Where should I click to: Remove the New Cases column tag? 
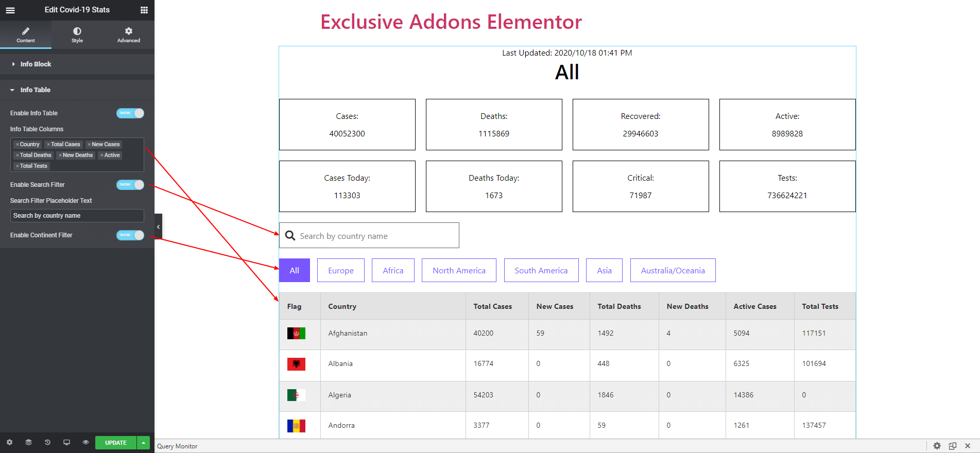pyautogui.click(x=89, y=145)
